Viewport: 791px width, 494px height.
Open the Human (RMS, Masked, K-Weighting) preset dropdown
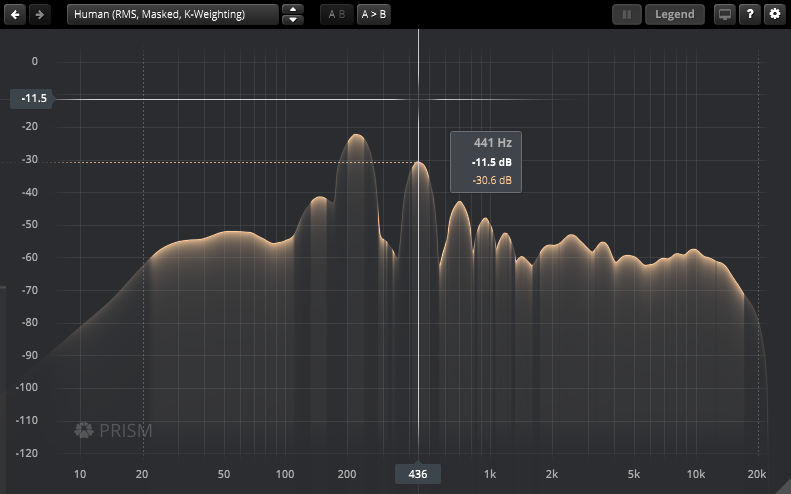[x=173, y=15]
